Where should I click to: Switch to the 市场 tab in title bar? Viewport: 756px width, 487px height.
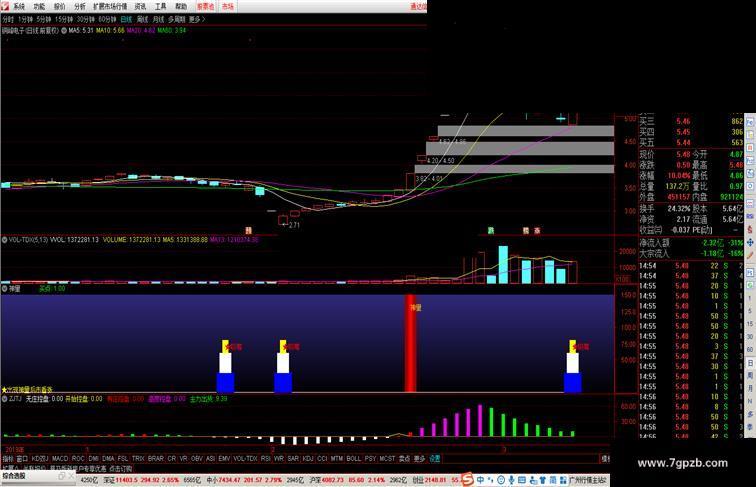click(x=228, y=6)
